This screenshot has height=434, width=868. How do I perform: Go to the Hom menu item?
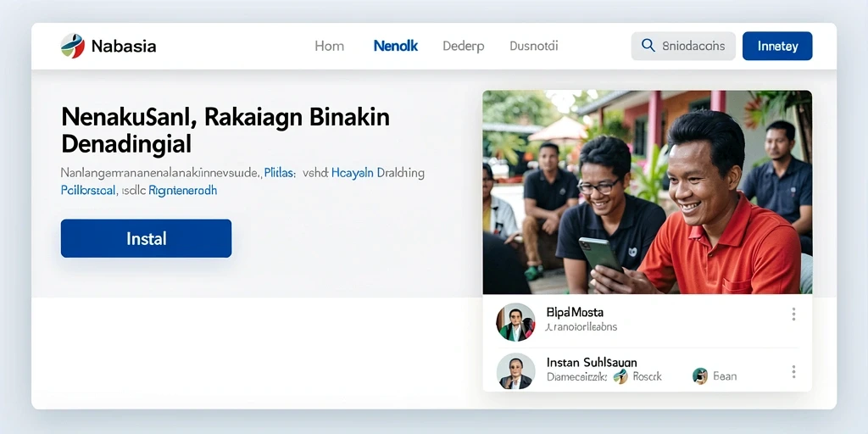click(x=330, y=46)
